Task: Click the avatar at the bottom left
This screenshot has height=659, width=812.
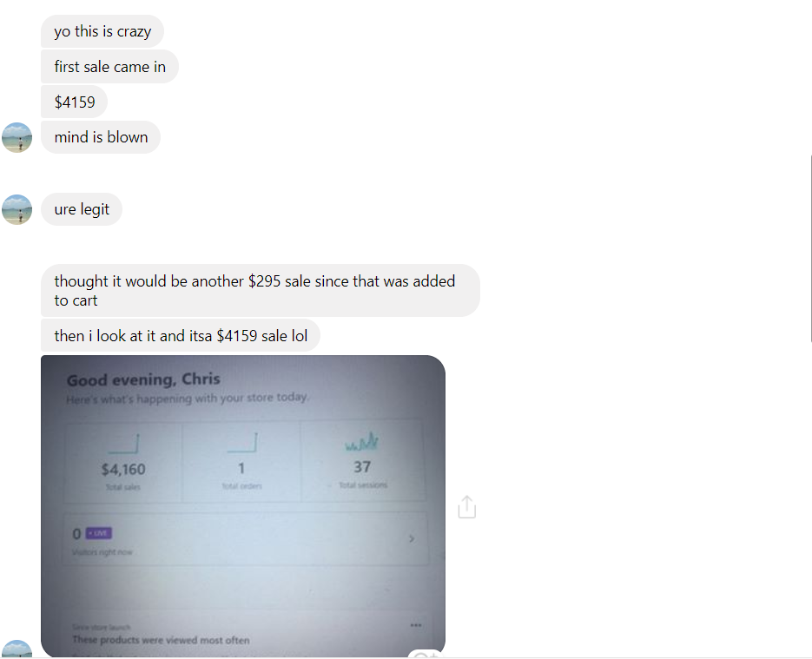Action: pos(17,649)
